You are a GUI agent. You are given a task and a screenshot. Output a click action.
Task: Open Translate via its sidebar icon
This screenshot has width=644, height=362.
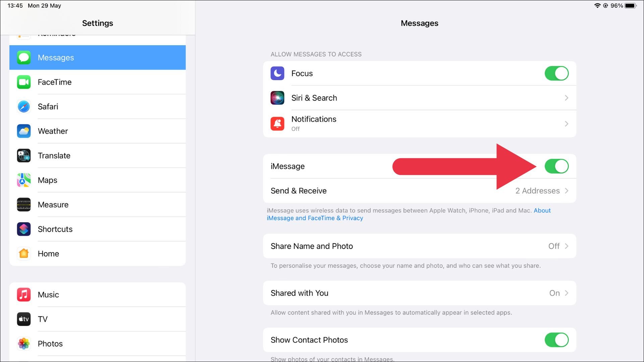(x=24, y=156)
